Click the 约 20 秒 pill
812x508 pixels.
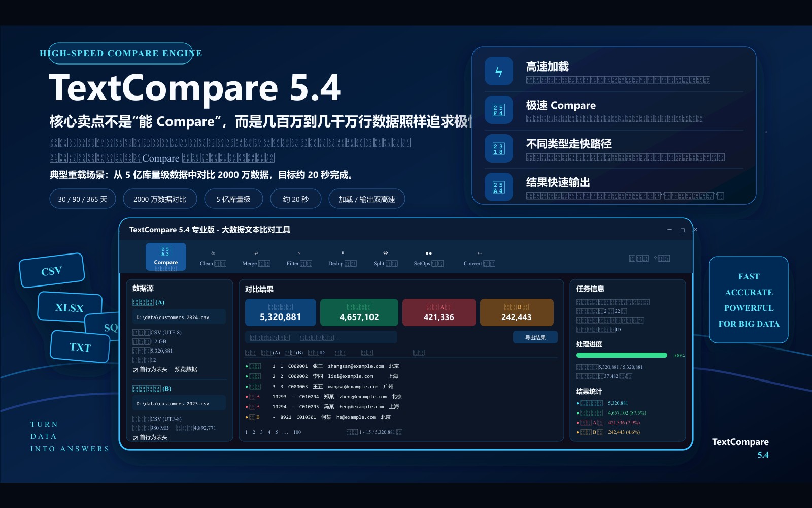click(x=296, y=199)
